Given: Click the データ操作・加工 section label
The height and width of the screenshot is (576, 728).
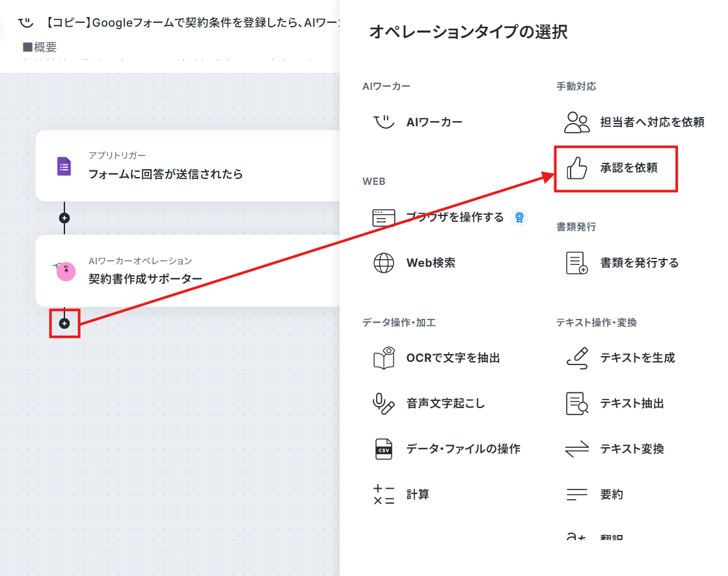Looking at the screenshot, I should tap(399, 323).
